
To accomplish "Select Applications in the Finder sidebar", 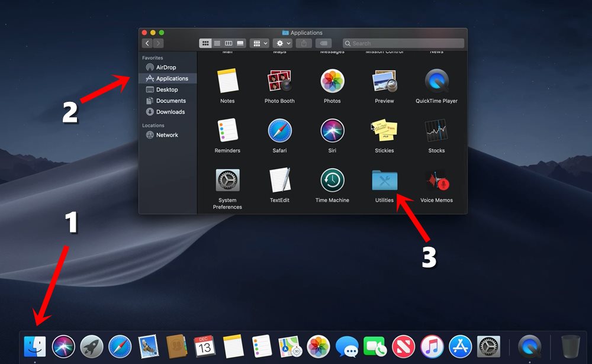I will click(x=168, y=78).
